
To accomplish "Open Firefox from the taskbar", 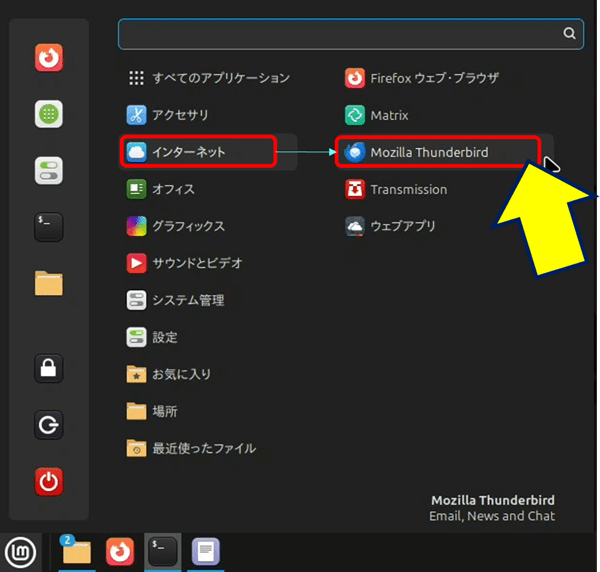I will click(x=120, y=552).
